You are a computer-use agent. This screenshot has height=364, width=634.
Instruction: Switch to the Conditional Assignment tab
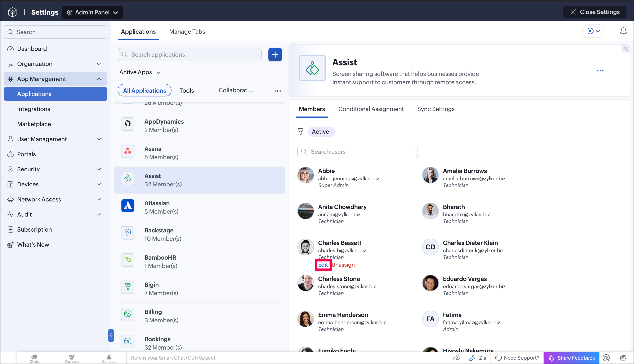[x=371, y=109]
